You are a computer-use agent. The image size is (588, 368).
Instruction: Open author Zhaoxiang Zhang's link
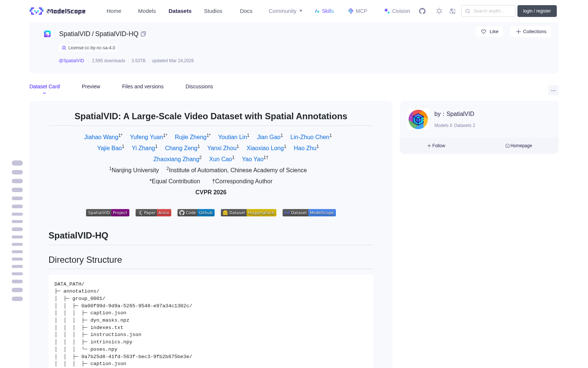point(176,159)
